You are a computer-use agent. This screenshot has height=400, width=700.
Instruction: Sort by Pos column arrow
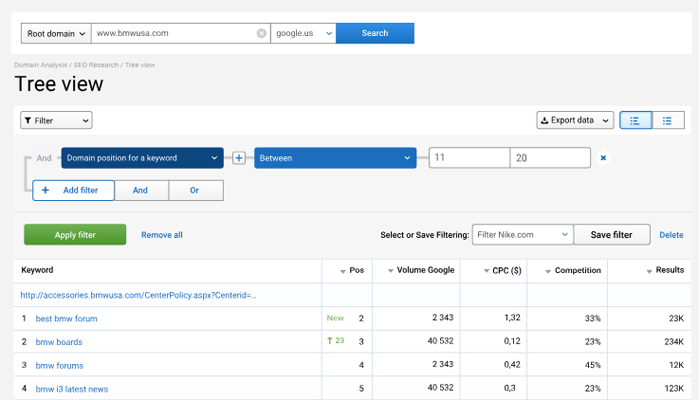[x=343, y=271]
